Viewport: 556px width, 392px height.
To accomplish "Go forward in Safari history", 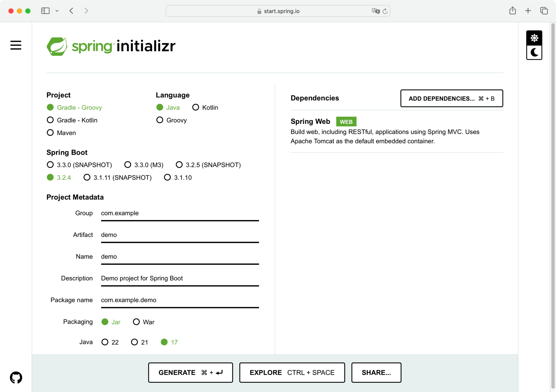I will [86, 11].
